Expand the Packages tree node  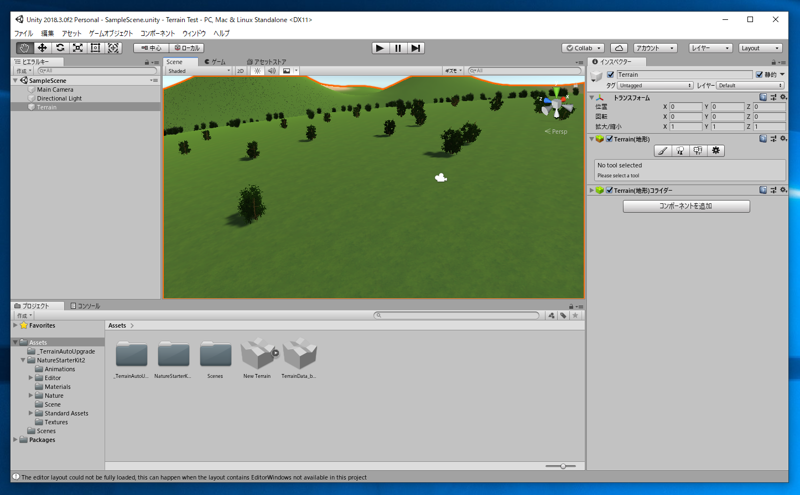pos(15,439)
